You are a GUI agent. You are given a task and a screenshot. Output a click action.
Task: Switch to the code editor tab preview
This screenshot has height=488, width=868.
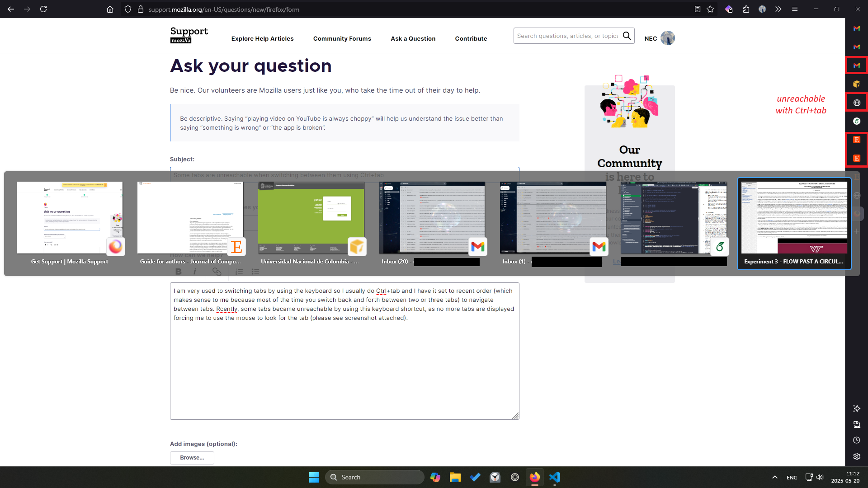click(x=674, y=223)
